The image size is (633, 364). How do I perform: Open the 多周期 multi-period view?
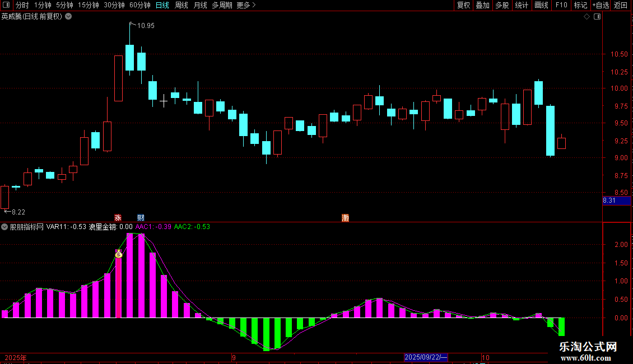(222, 5)
